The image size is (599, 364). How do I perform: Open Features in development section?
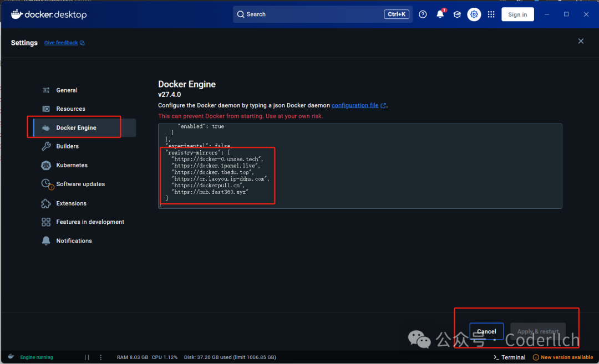click(x=90, y=222)
